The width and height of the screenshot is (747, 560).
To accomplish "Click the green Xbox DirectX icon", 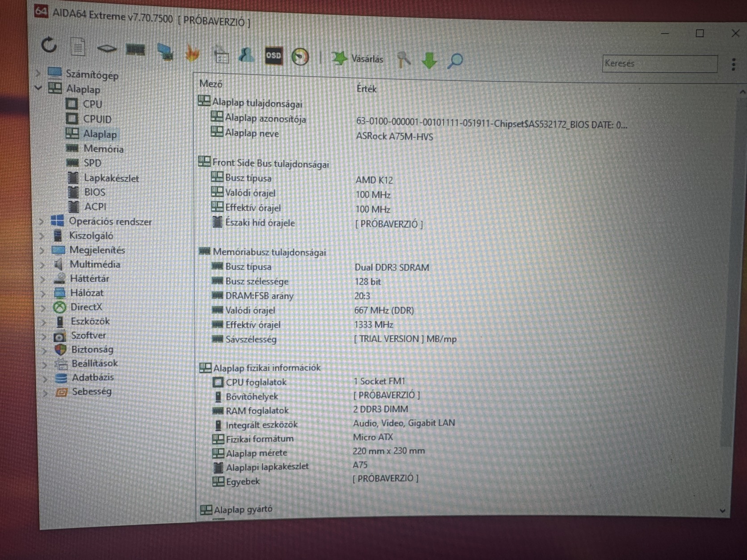I will [59, 307].
